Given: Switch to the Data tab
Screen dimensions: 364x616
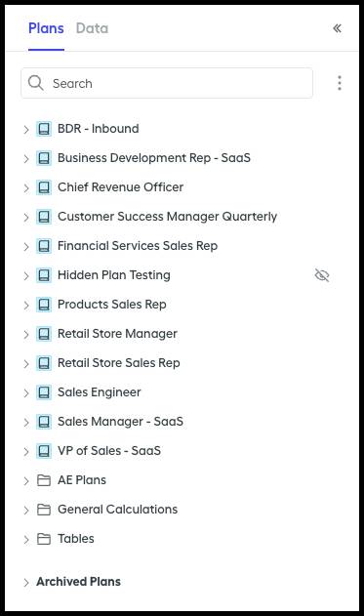Looking at the screenshot, I should coord(92,28).
